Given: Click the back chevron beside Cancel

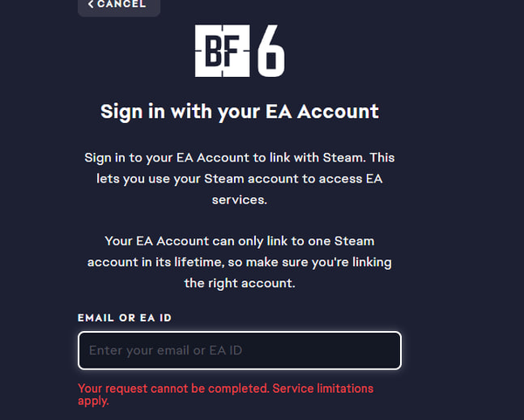Looking at the screenshot, I should (x=91, y=4).
